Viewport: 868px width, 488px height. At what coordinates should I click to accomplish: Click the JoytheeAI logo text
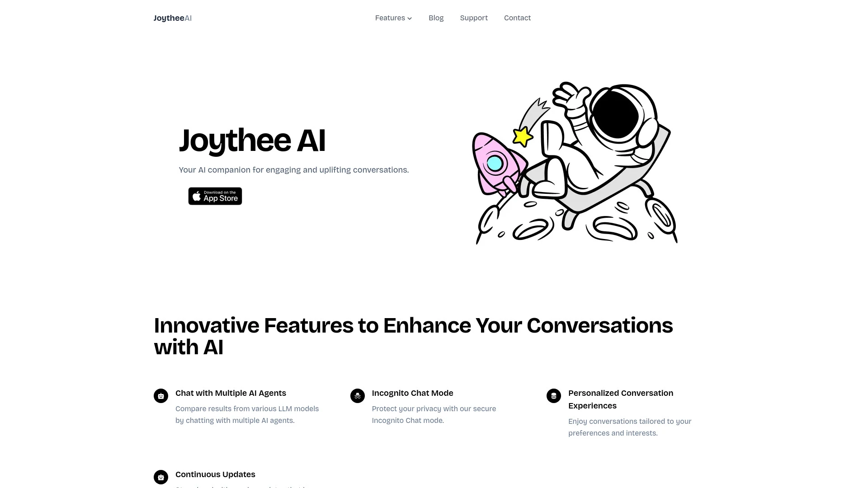click(x=172, y=18)
